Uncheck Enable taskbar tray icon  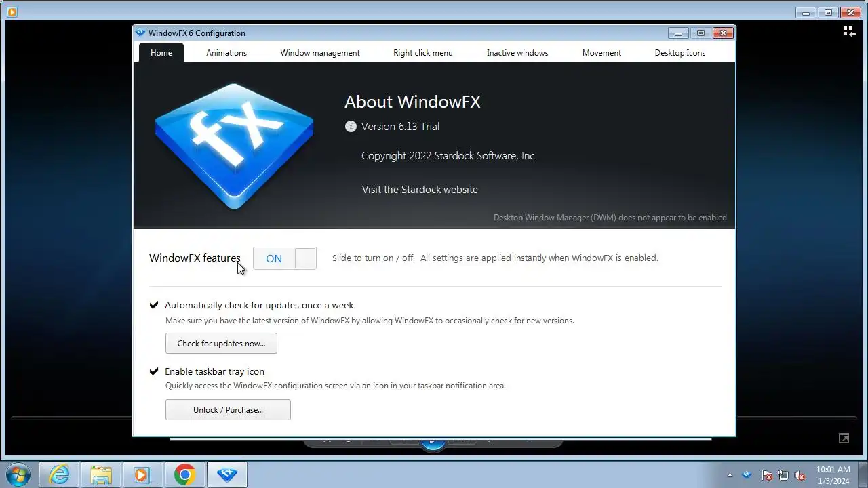tap(154, 371)
